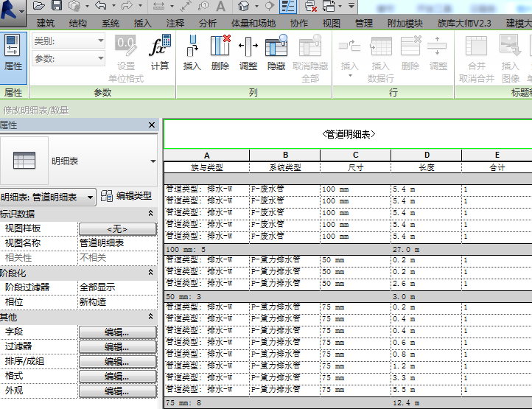Viewport: 532px width, 409px height.
Task: Click the 编辑类型 (Edit Type) button
Action: pos(126,196)
